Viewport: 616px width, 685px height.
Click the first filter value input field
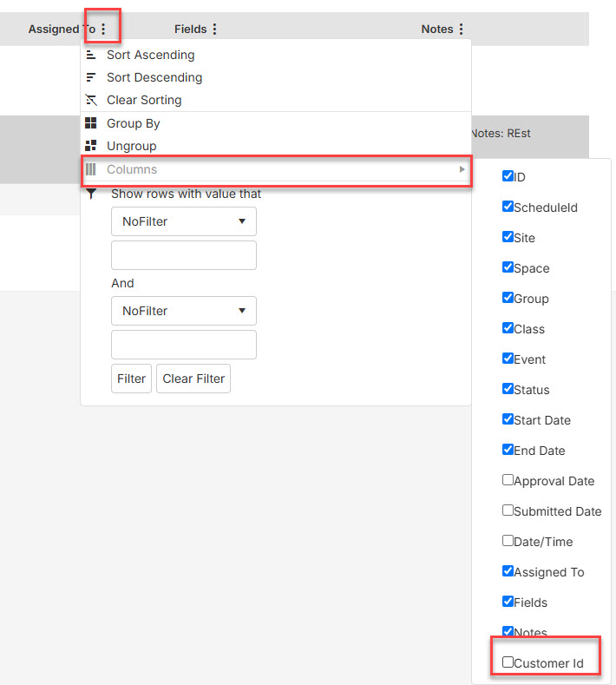(184, 255)
